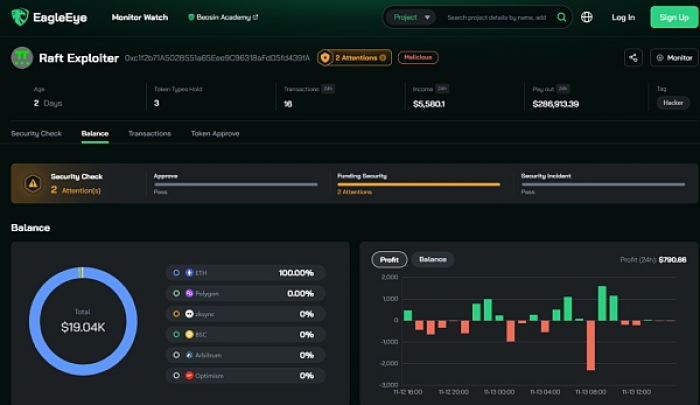The width and height of the screenshot is (700, 405).
Task: Click the Sign Up button
Action: (674, 17)
